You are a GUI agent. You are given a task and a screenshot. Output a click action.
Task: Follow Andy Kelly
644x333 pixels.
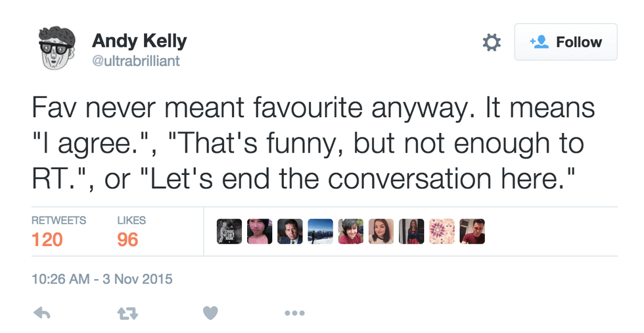click(x=566, y=42)
